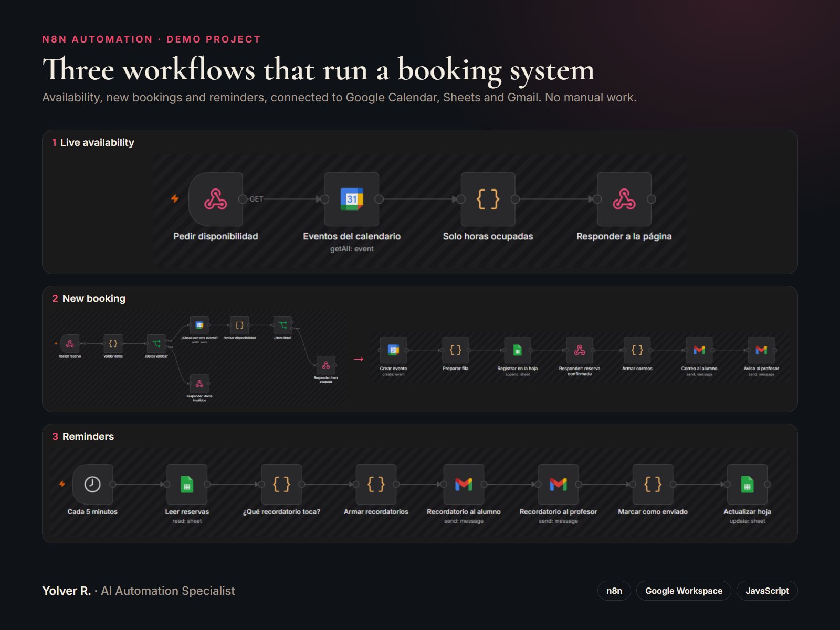This screenshot has height=630, width=840.
Task: Click the '¿Qué recordatorio toca?' code node
Action: point(281,484)
